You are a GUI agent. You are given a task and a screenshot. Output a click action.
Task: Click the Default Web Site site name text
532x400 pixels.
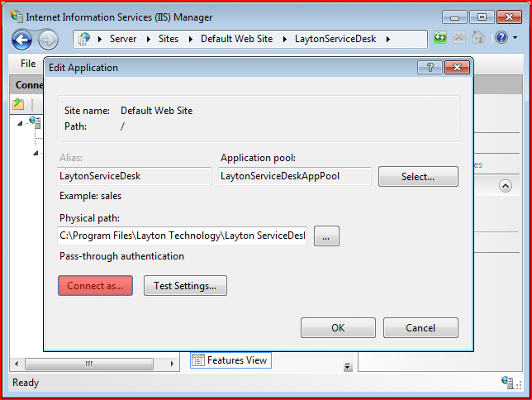click(x=156, y=111)
